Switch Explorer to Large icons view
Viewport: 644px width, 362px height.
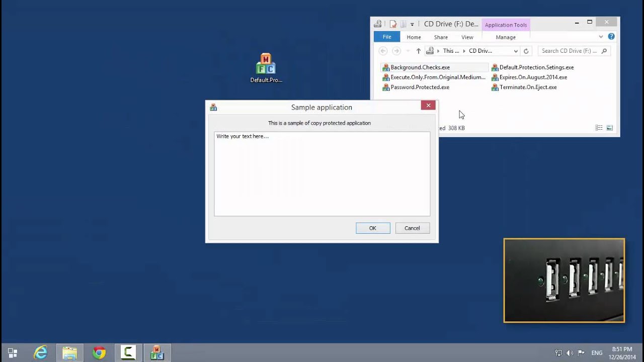609,128
